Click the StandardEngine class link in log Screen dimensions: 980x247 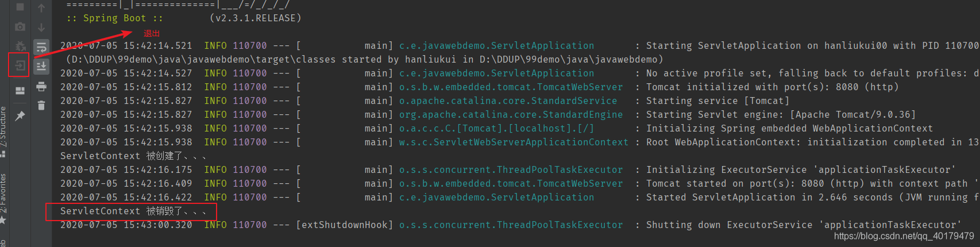[x=511, y=115]
